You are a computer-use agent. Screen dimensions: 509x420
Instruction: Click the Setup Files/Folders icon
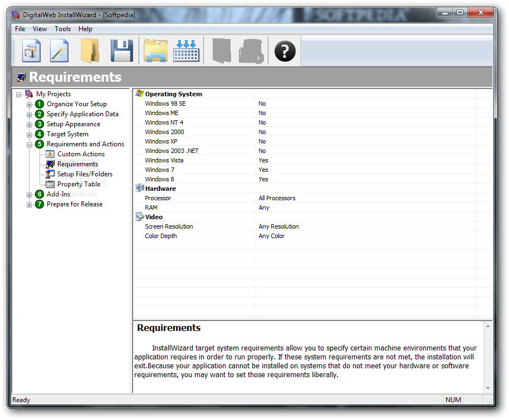[50, 174]
